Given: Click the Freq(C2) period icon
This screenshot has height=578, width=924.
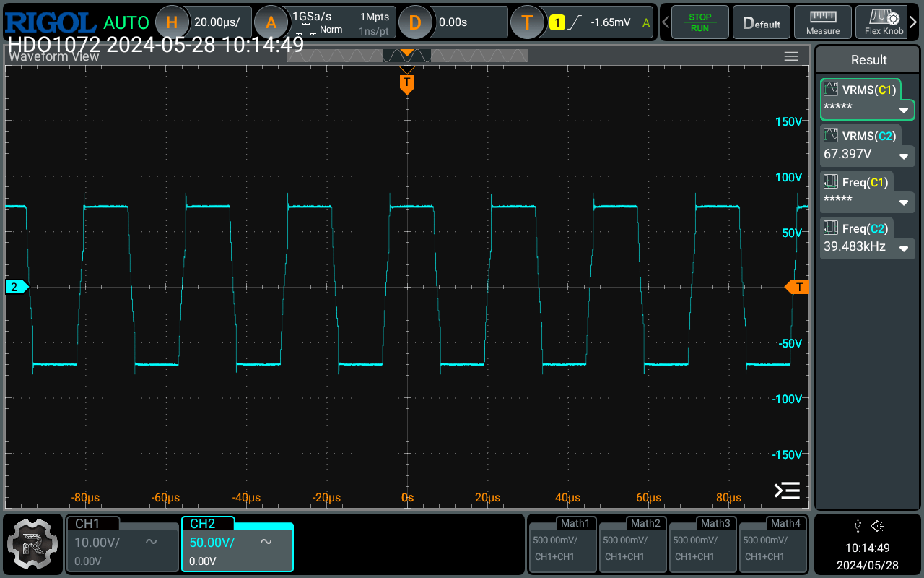Looking at the screenshot, I should (831, 228).
